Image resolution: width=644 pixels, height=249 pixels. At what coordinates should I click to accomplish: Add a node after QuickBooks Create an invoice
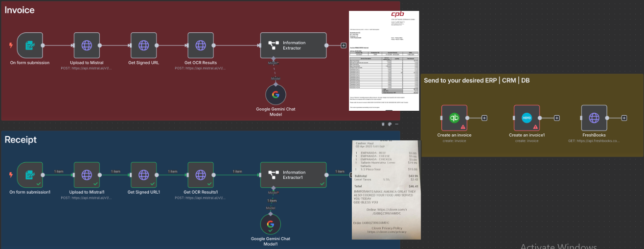click(x=484, y=118)
